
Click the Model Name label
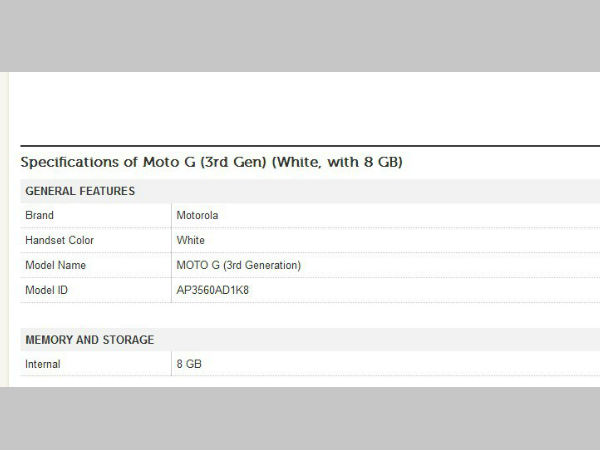coord(56,265)
